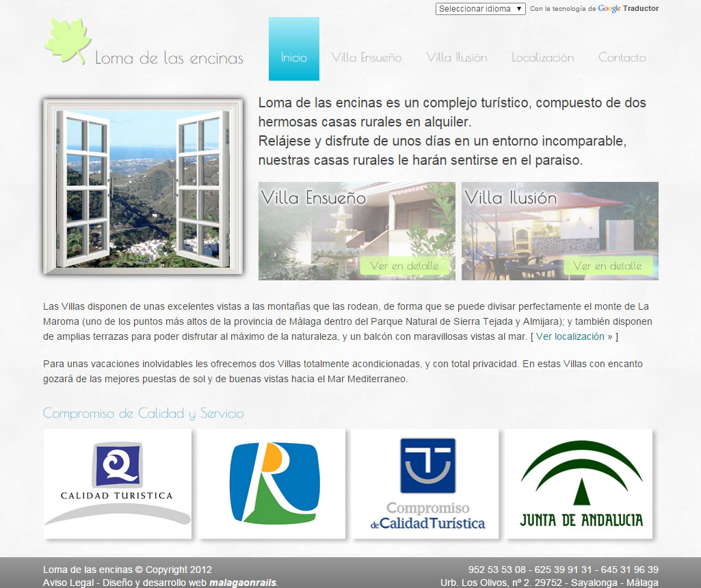Image resolution: width=701 pixels, height=588 pixels.
Task: Open the Contacto menu item
Action: pyautogui.click(x=622, y=57)
